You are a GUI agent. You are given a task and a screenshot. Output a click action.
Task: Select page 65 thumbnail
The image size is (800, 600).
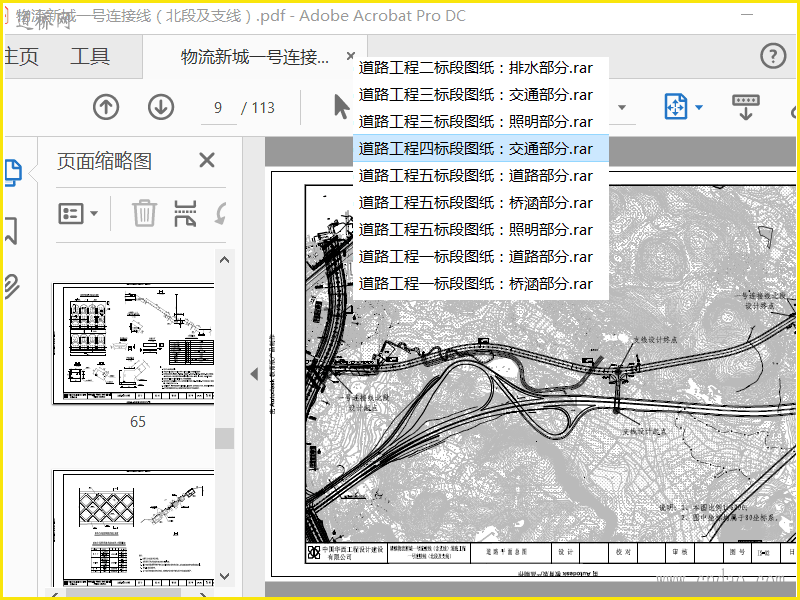133,344
